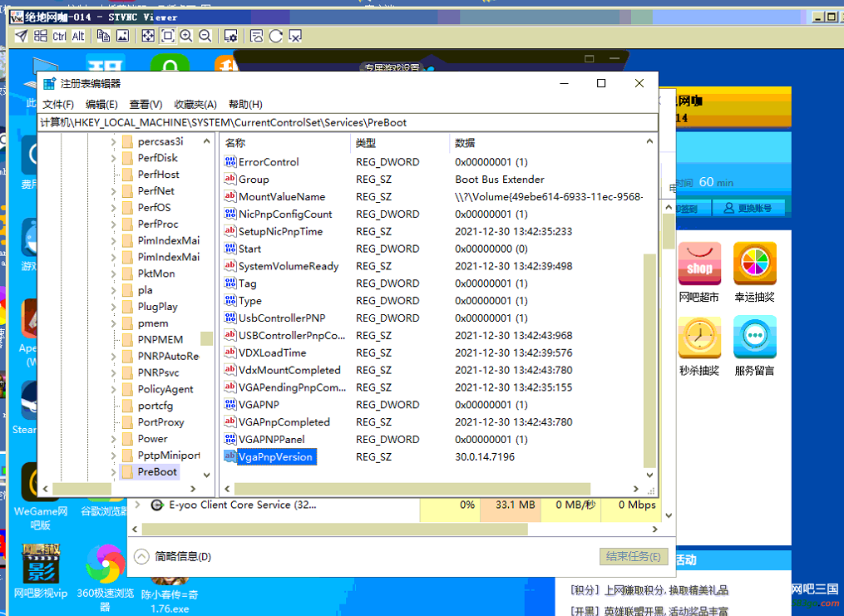Click the VGAPNP DWORD value icon
This screenshot has width=844, height=616.
[x=230, y=404]
